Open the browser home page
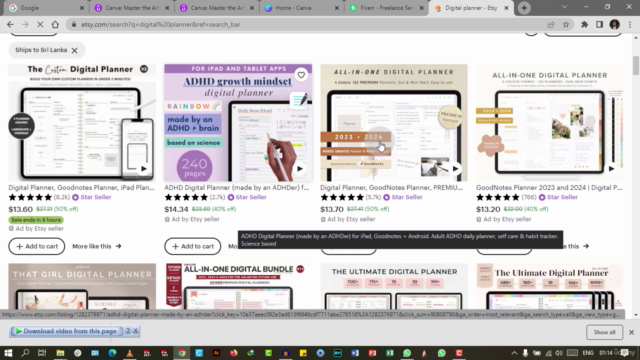 point(55,24)
